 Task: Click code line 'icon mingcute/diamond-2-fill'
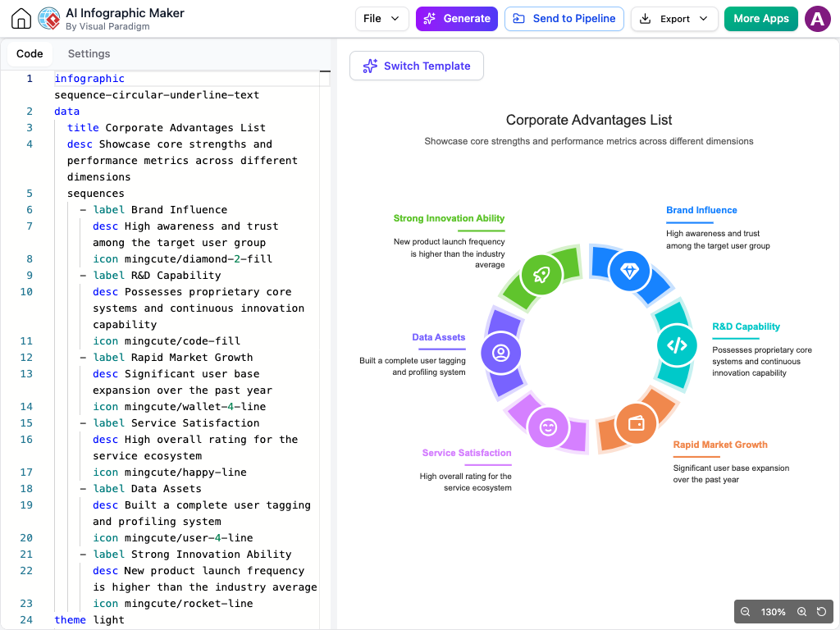[182, 259]
